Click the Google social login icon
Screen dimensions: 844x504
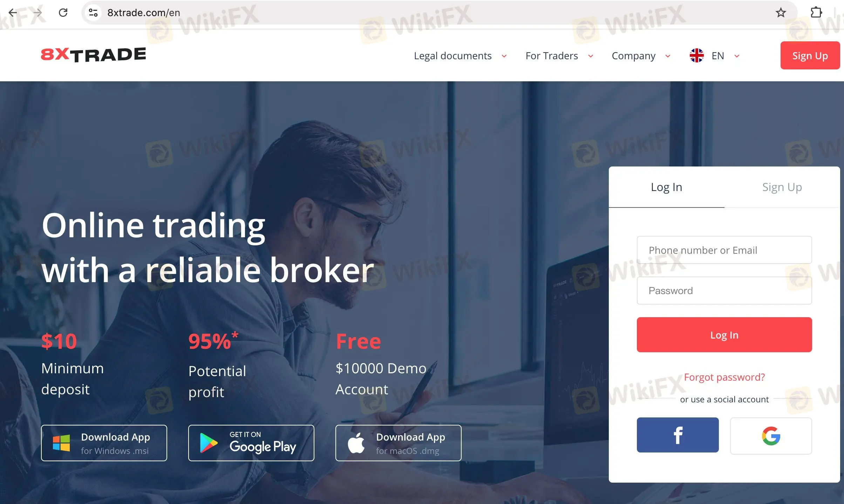point(771,435)
